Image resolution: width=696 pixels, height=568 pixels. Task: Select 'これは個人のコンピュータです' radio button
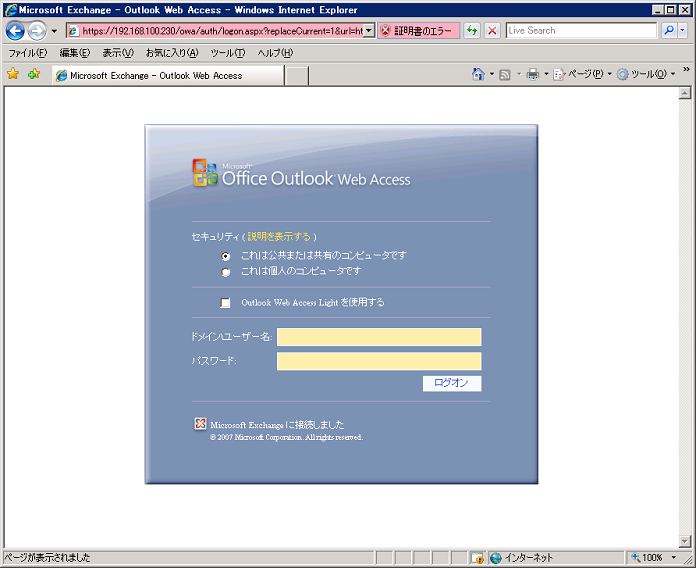point(226,272)
